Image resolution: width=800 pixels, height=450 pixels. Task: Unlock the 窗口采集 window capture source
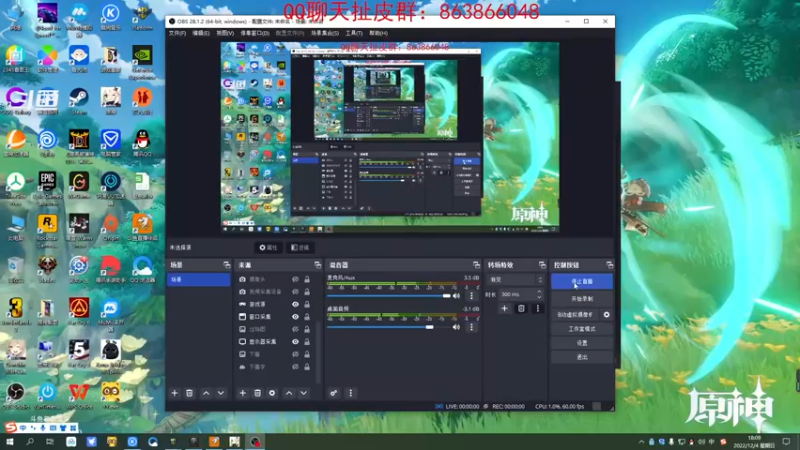(307, 317)
